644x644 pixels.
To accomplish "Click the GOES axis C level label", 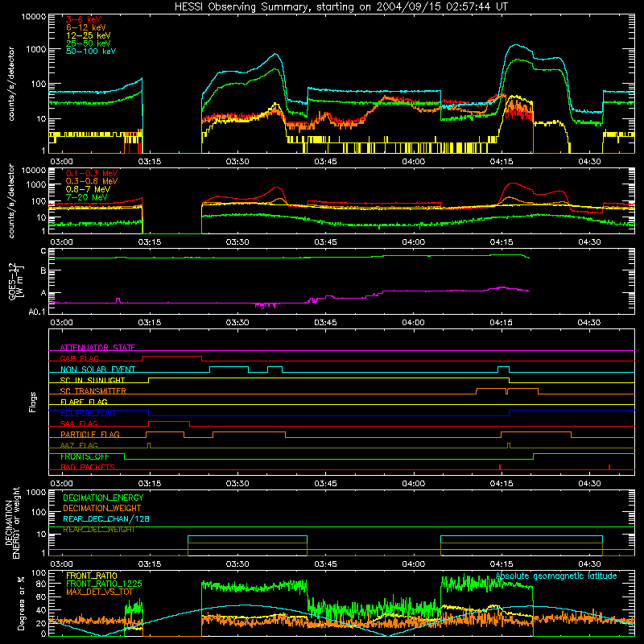I will pyautogui.click(x=43, y=251).
